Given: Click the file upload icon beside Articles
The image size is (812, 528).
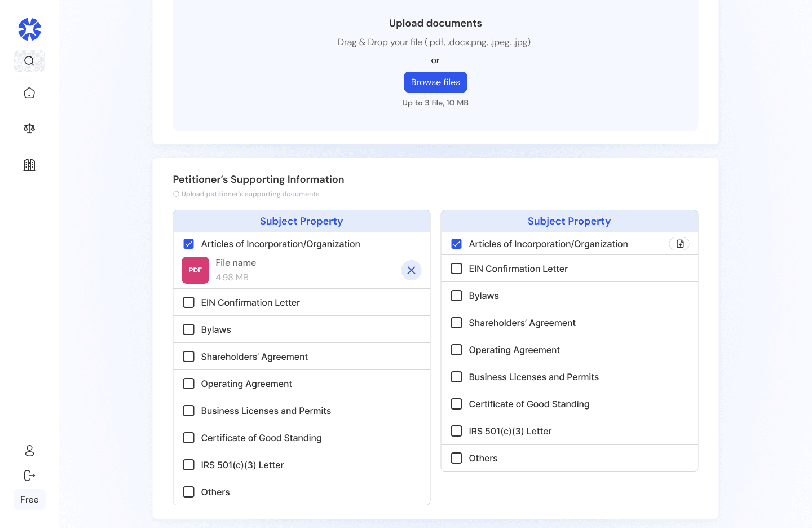Looking at the screenshot, I should coord(679,244).
